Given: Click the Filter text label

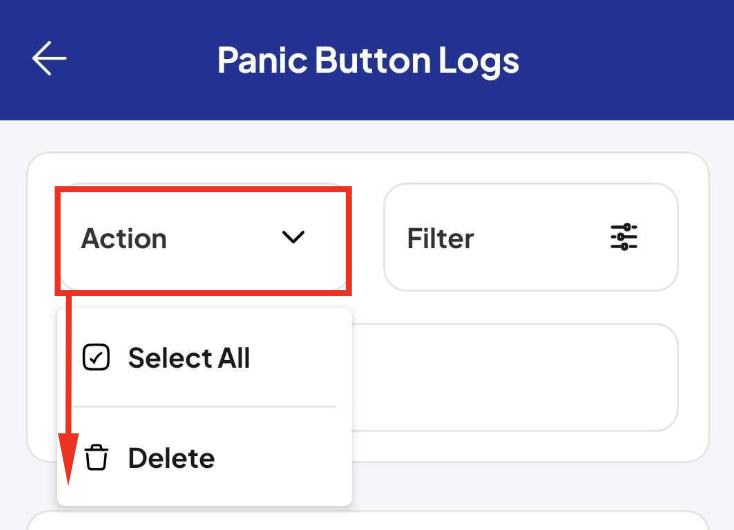Looking at the screenshot, I should coord(440,238).
